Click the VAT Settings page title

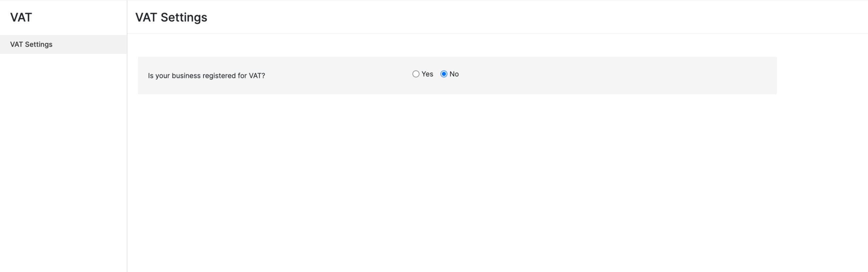pyautogui.click(x=171, y=17)
